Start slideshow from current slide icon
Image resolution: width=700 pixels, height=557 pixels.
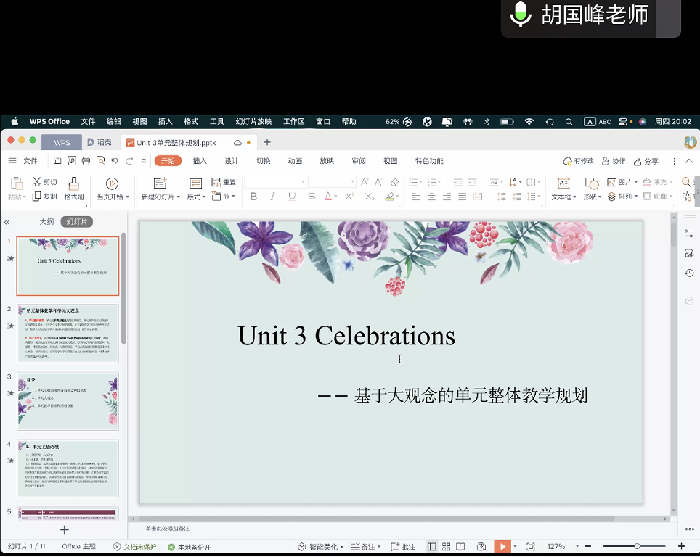coord(112,185)
